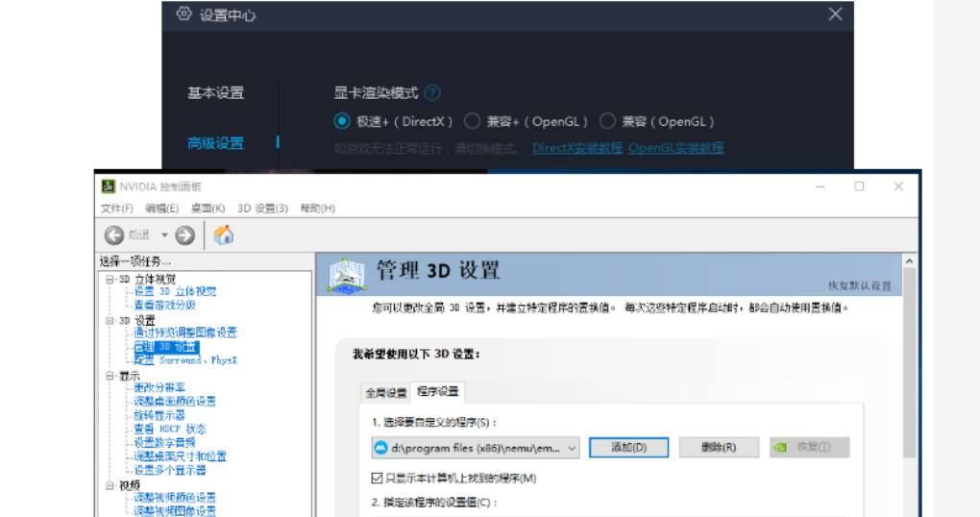
Task: Select 兼容 (OpenGL) render mode
Action: pos(607,121)
